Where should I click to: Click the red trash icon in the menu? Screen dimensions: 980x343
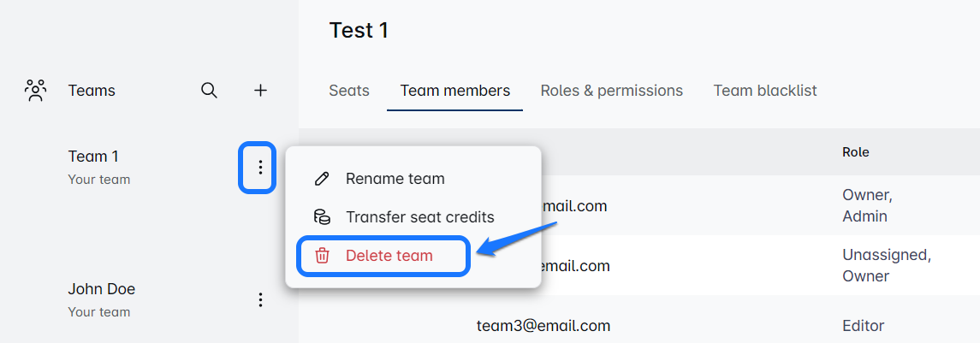coord(322,256)
